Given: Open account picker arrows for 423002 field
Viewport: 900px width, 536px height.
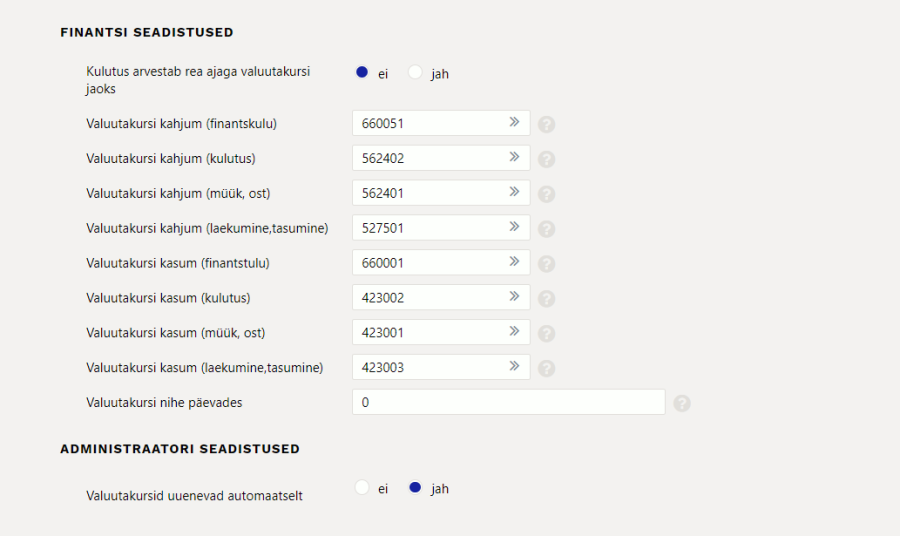Looking at the screenshot, I should click(x=514, y=297).
